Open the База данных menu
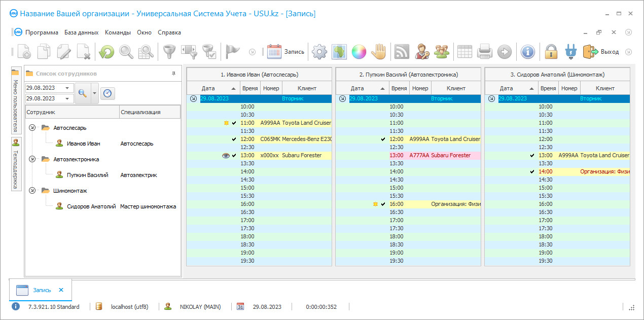 (x=81, y=32)
